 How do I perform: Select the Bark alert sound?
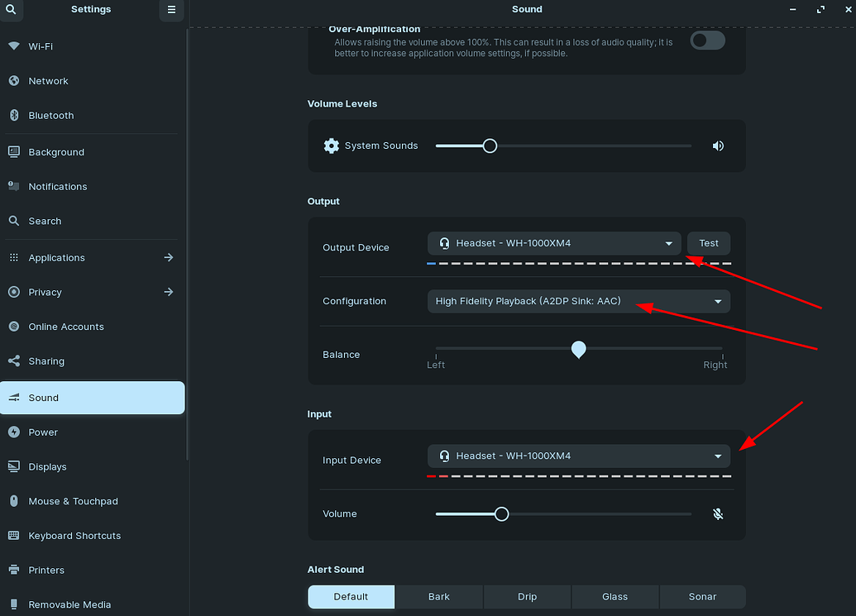pyautogui.click(x=439, y=597)
